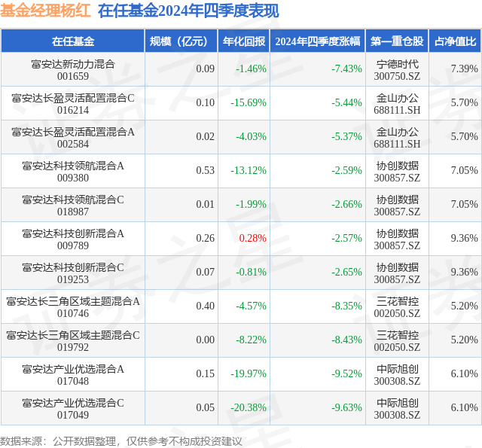Select 三花智控 002050.SZ in row 010746
Screen dimensions: 482x448
click(397, 307)
